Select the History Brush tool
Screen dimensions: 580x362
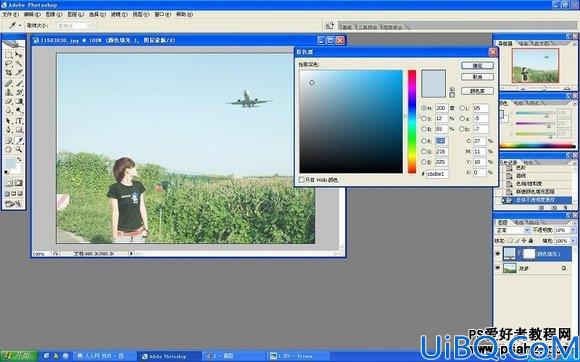(18, 92)
